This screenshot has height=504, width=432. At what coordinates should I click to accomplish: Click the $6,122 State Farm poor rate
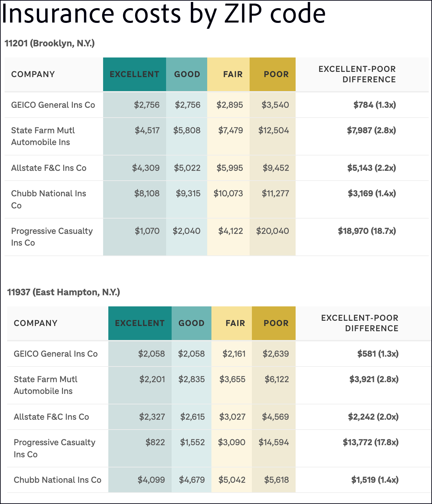click(276, 379)
